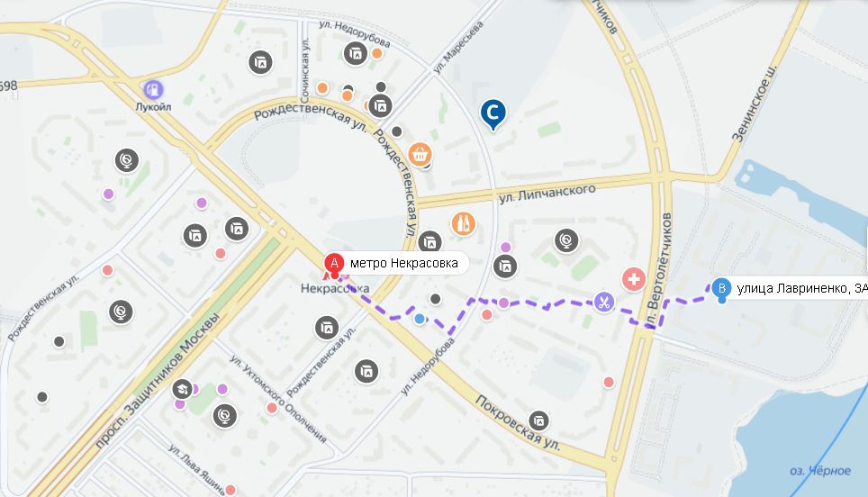The width and height of the screenshot is (868, 497).
Task: Select the graduation cap school icon
Action: tap(182, 389)
